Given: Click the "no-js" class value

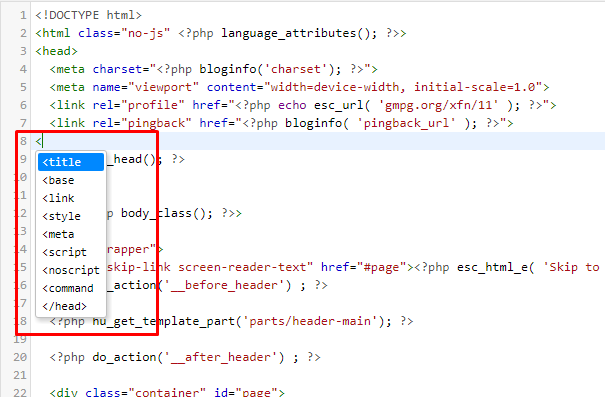Looking at the screenshot, I should click(x=145, y=34).
